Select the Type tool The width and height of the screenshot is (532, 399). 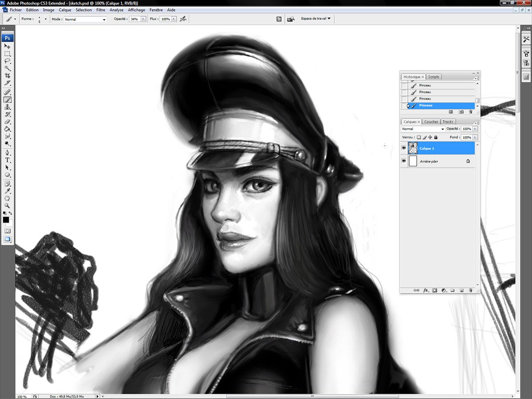[x=8, y=160]
